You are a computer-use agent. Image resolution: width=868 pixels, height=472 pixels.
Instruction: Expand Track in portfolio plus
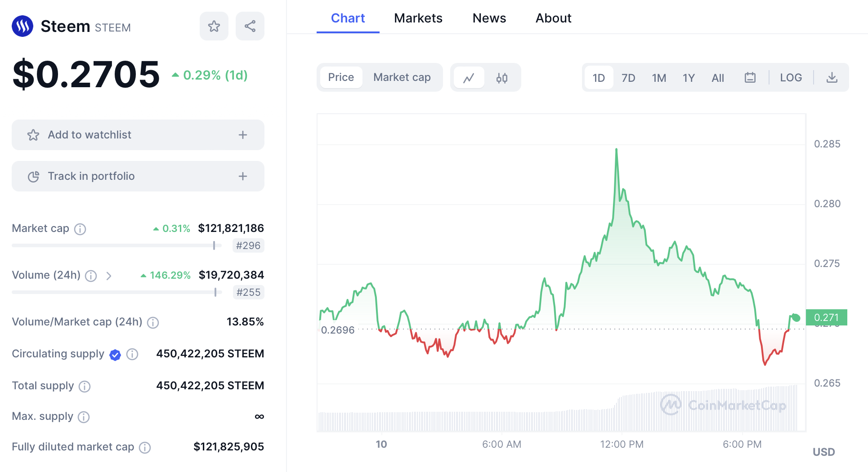click(x=243, y=176)
